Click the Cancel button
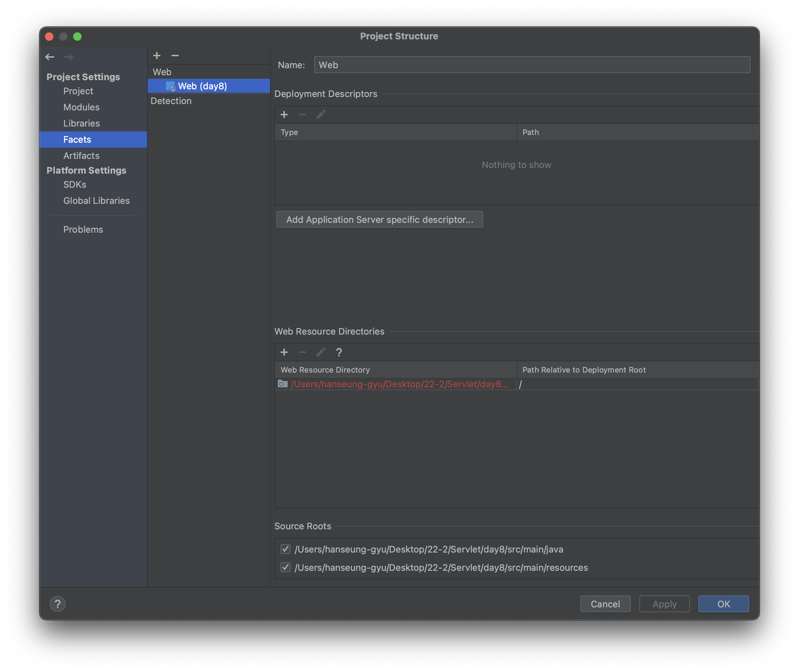The width and height of the screenshot is (799, 672). [x=605, y=604]
